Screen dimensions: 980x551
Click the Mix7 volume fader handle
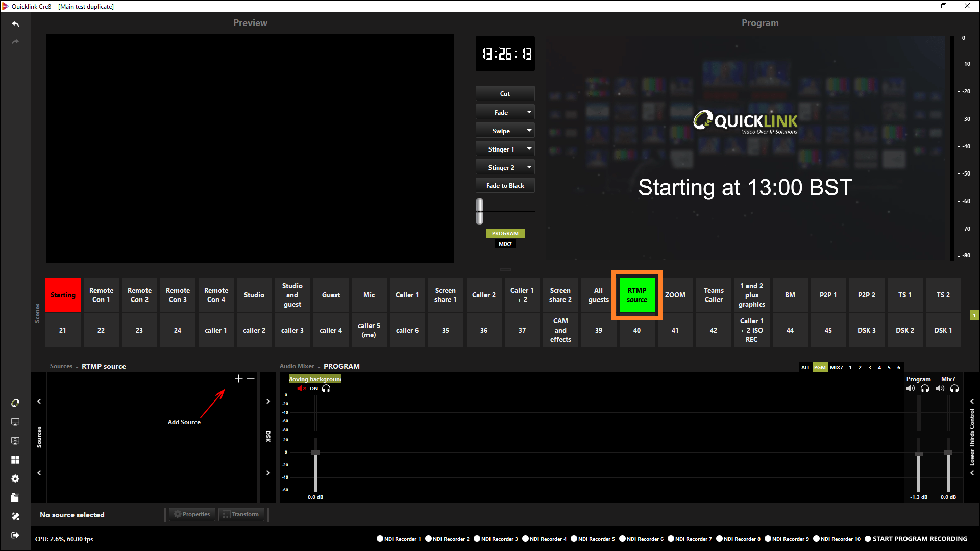click(x=948, y=453)
